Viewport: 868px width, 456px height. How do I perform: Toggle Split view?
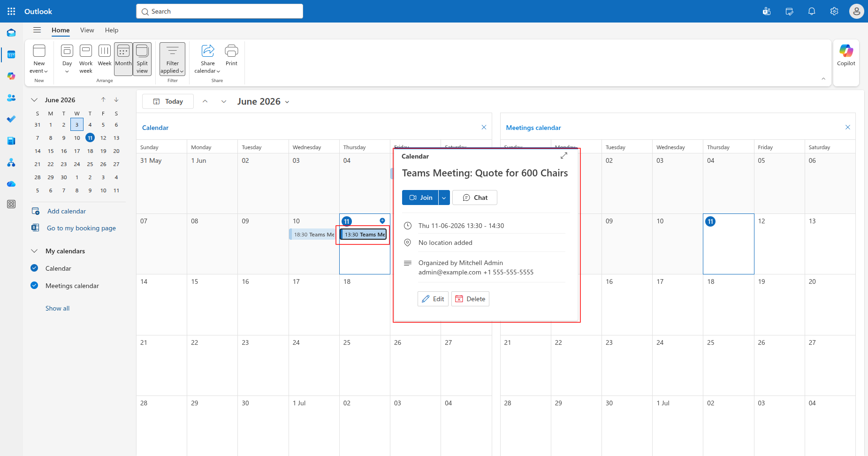pyautogui.click(x=142, y=59)
